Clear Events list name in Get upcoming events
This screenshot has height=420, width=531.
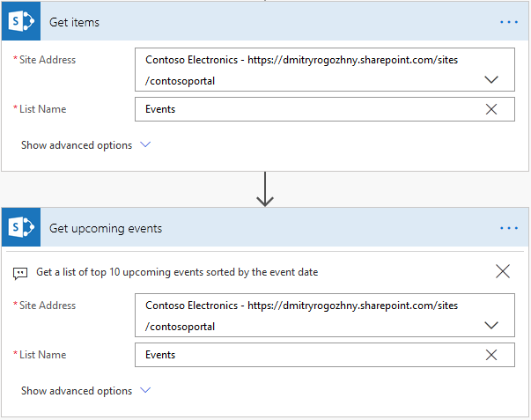(491, 355)
